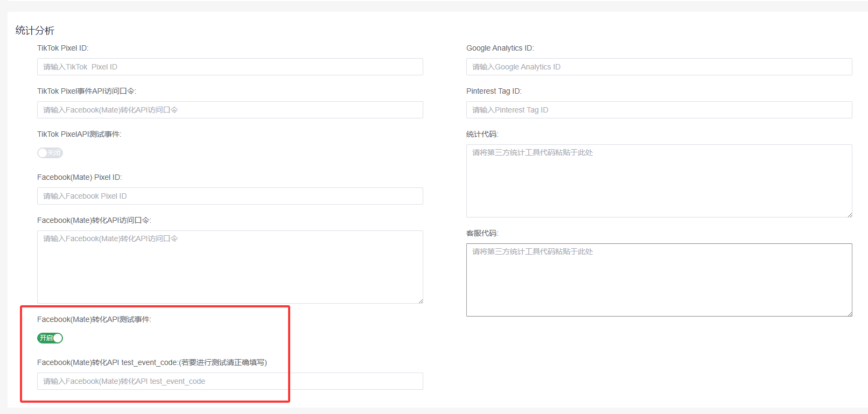
Task: Click inside the 统计代码 textarea
Action: pyautogui.click(x=659, y=181)
